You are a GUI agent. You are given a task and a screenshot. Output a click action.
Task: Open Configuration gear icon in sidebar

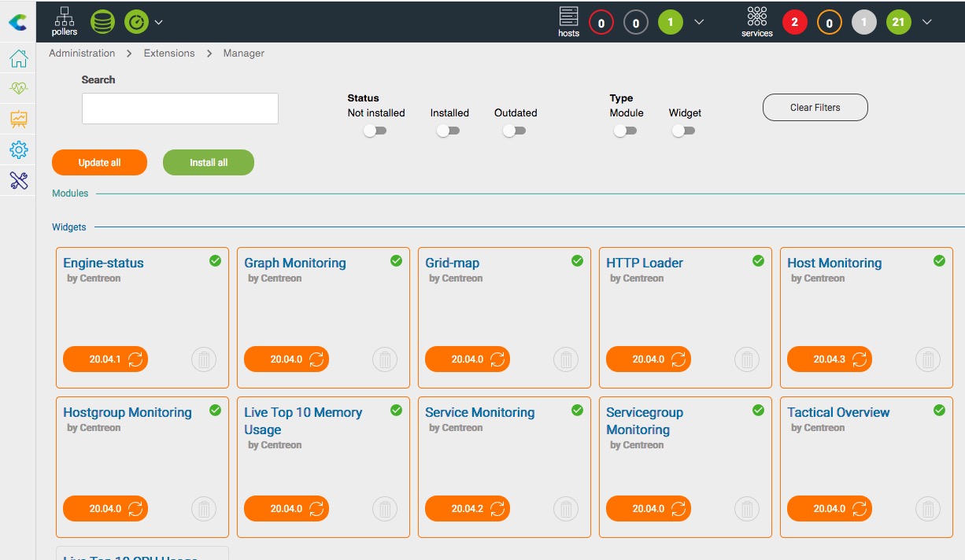click(18, 149)
